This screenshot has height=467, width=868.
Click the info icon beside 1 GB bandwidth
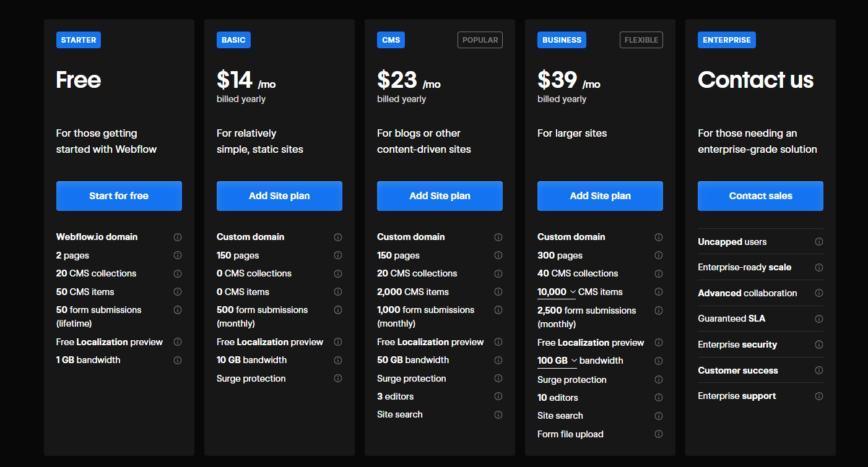pos(178,359)
